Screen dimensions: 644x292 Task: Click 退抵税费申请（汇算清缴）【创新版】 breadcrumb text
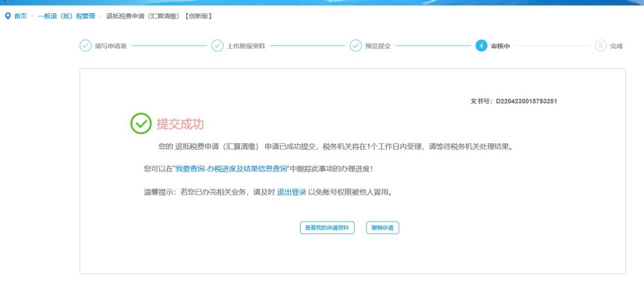(159, 16)
